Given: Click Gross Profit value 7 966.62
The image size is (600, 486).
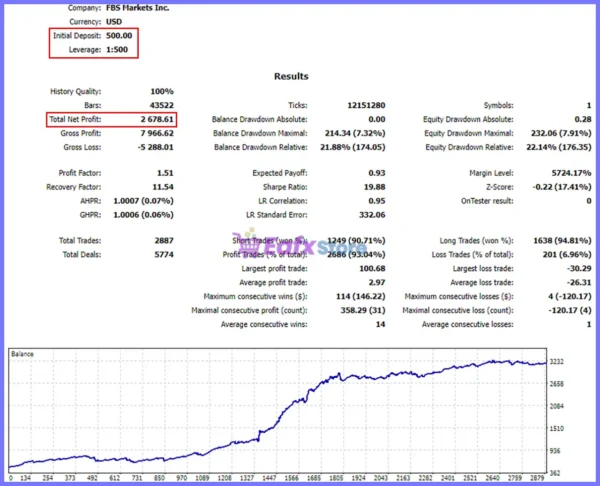Looking at the screenshot, I should pos(157,133).
